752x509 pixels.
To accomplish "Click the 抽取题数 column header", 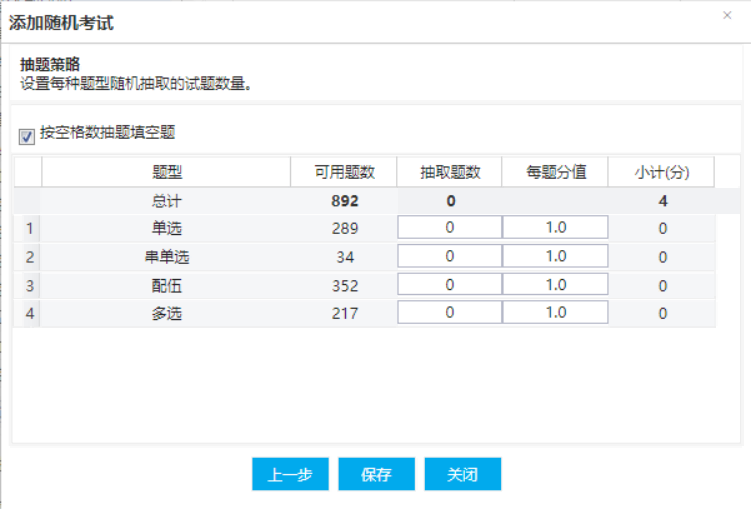I will click(450, 172).
